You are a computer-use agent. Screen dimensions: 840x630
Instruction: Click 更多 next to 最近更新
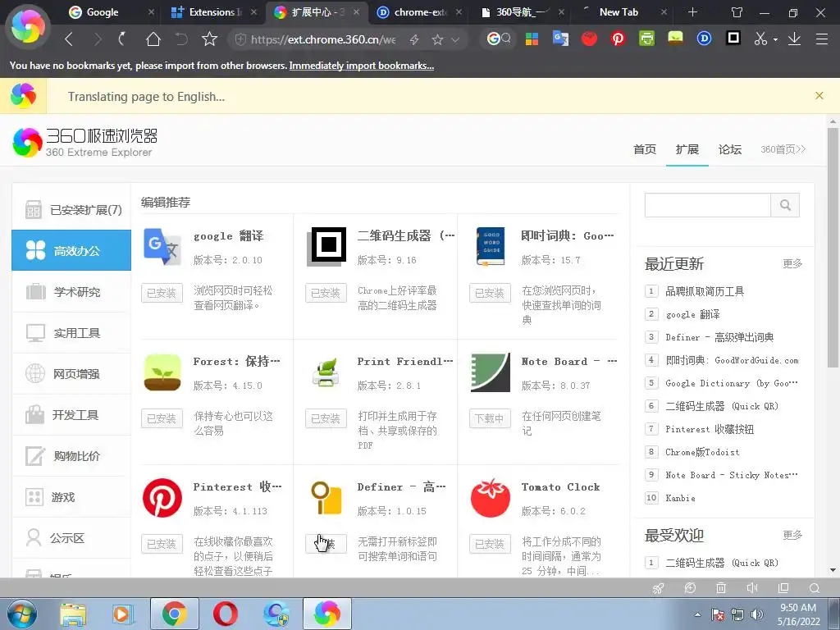tap(792, 263)
